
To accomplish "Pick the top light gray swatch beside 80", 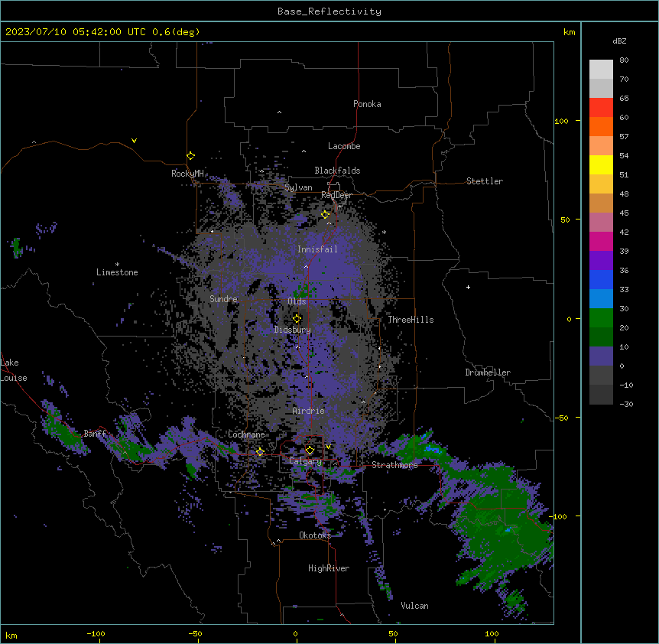I will click(x=601, y=69).
